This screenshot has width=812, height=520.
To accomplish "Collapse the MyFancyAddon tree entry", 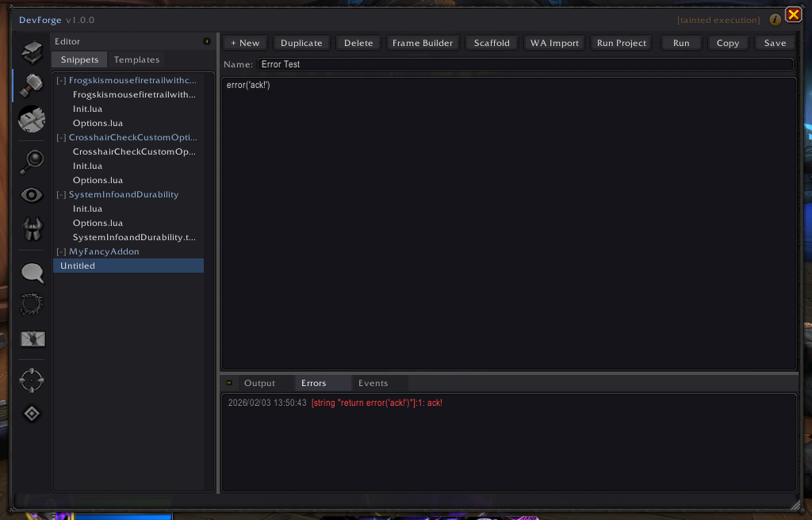I will pos(62,251).
